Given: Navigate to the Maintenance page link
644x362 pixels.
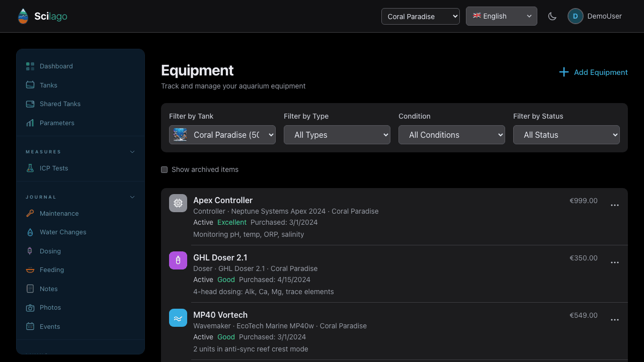Looking at the screenshot, I should [x=59, y=213].
